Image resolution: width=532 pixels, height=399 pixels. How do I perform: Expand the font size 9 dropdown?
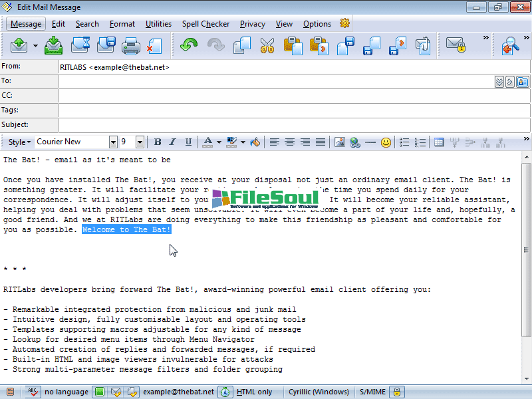[x=140, y=142]
